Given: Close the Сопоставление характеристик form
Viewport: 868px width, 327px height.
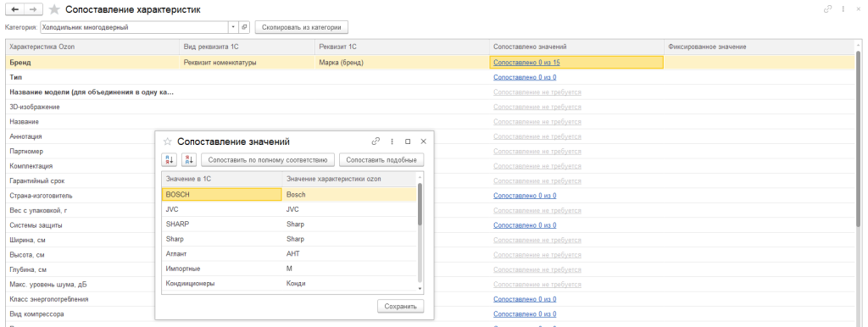Looking at the screenshot, I should [858, 9].
